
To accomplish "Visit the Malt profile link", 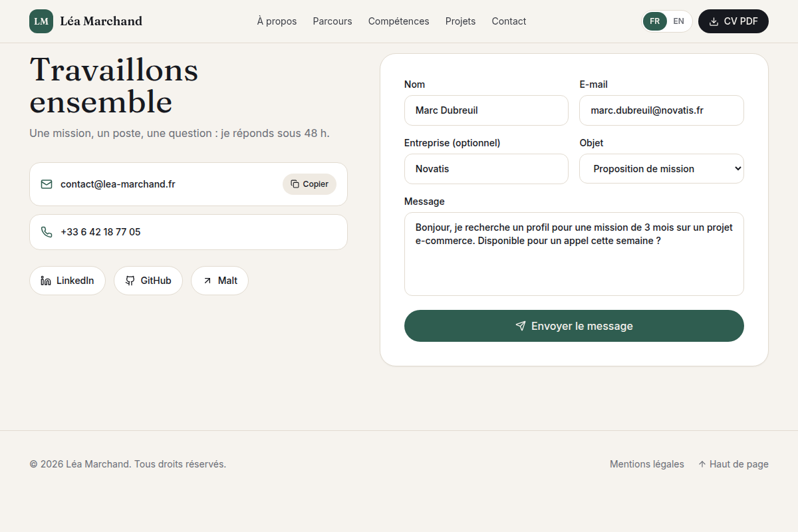I will point(219,281).
